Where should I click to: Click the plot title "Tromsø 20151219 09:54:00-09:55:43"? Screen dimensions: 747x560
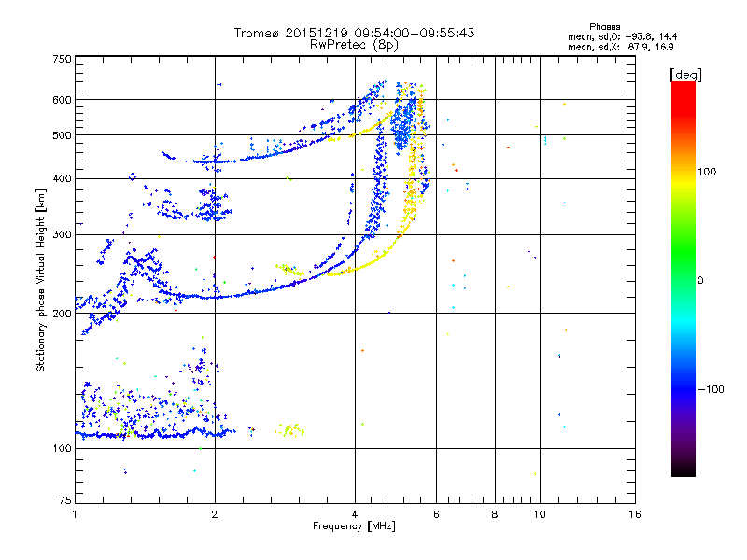click(355, 33)
